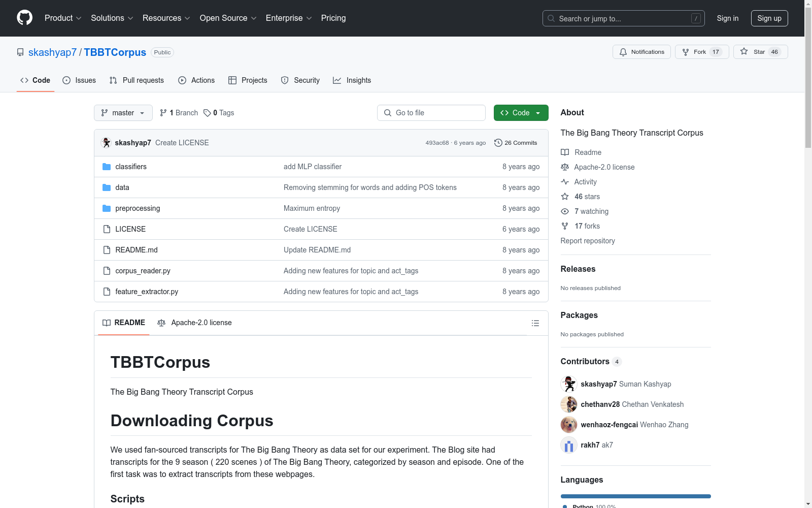
Task: Open the green Code dropdown
Action: coord(521,113)
